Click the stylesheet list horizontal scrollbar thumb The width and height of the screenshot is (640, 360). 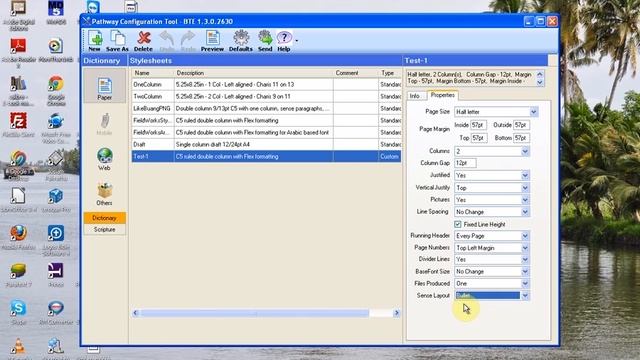coord(255,313)
